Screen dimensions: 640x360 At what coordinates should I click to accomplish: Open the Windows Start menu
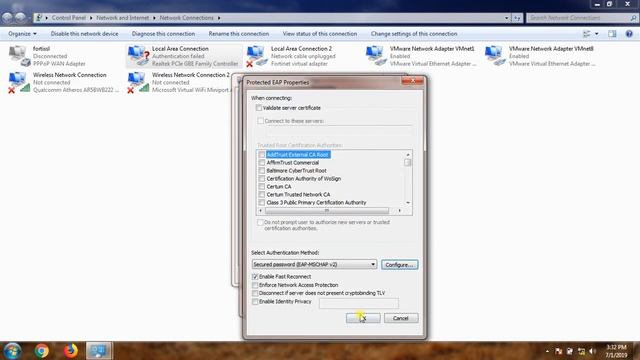point(12,351)
